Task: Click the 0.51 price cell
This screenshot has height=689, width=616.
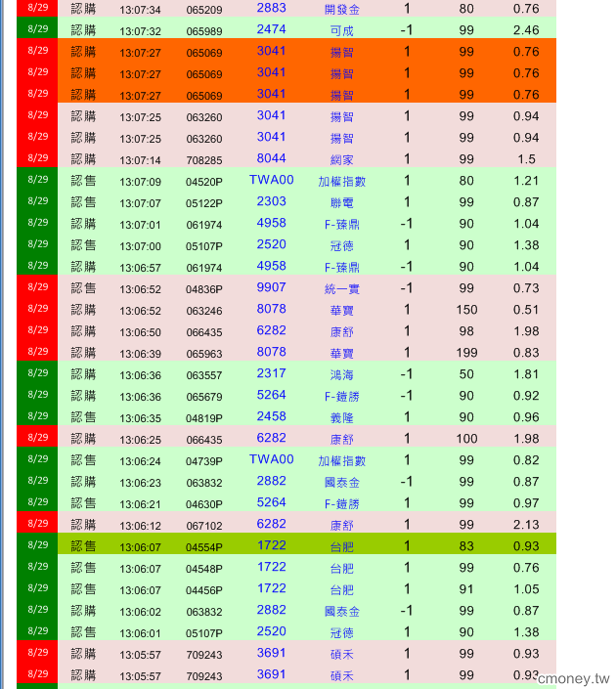Action: (526, 310)
